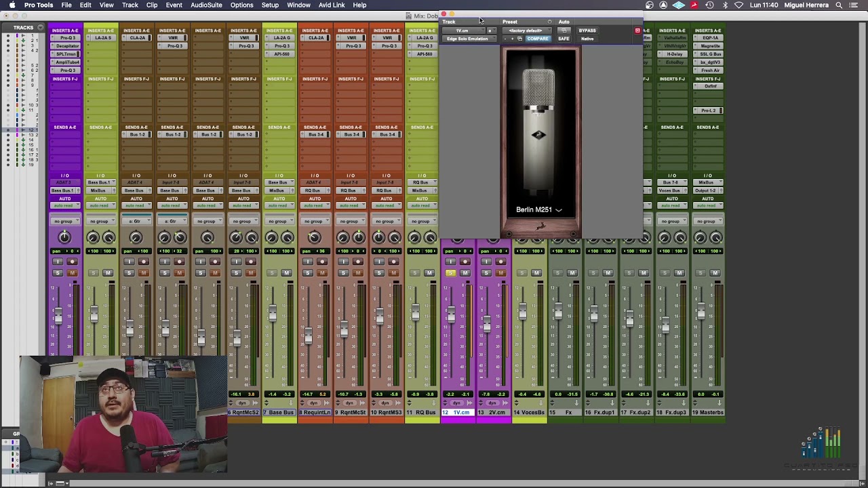This screenshot has width=868, height=488.
Task: Mute the 1V.cm track
Action: 465,273
